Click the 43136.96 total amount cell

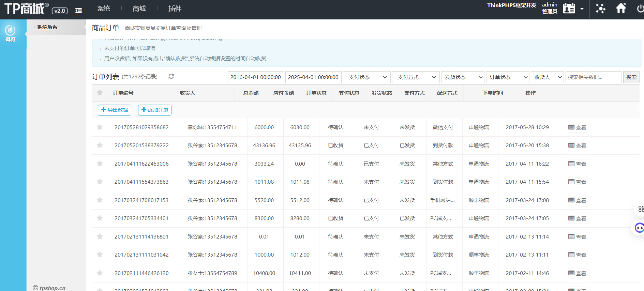pyautogui.click(x=264, y=145)
